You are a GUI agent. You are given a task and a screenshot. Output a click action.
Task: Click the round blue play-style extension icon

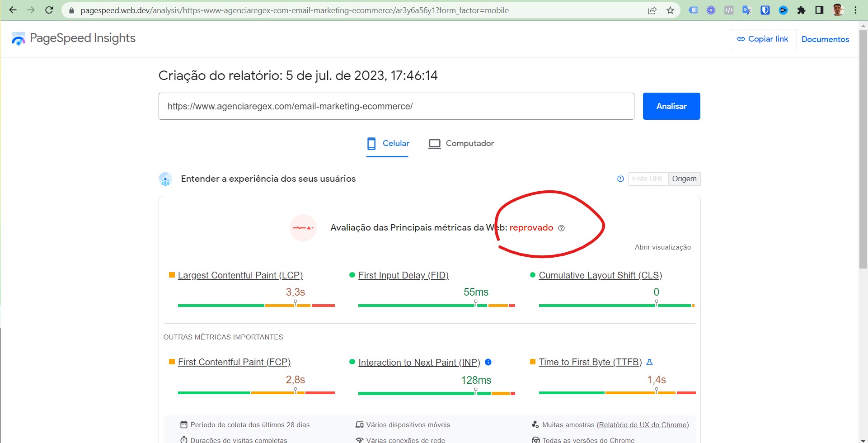[783, 10]
